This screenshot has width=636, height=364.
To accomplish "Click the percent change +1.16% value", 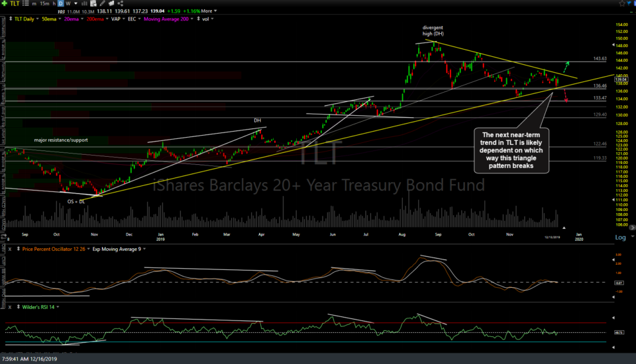I will pos(191,11).
